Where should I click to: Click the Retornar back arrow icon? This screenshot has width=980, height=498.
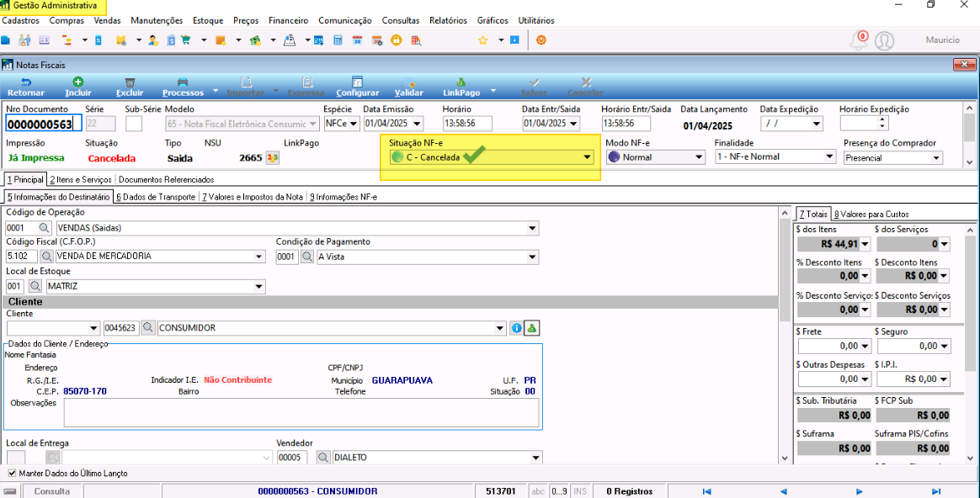(x=25, y=82)
